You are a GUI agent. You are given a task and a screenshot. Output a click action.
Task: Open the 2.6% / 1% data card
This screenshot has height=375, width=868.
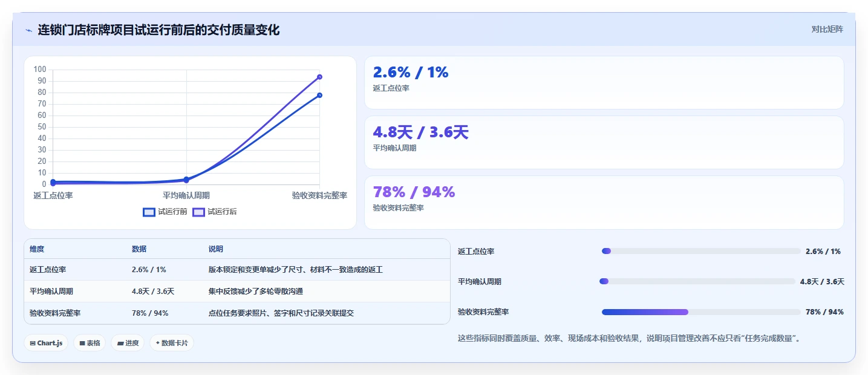(x=604, y=83)
